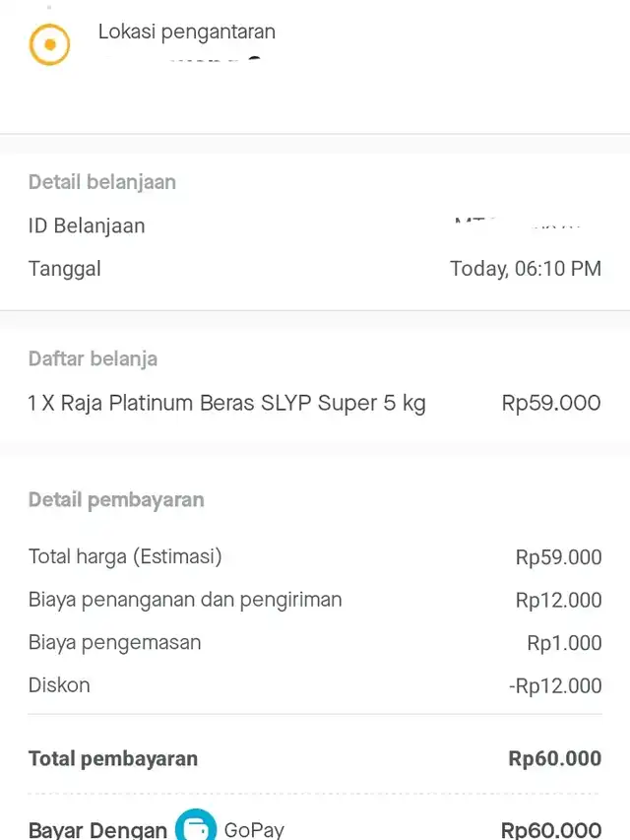The image size is (630, 840).
Task: Tap the yellow delivery location pin icon
Action: tap(49, 45)
